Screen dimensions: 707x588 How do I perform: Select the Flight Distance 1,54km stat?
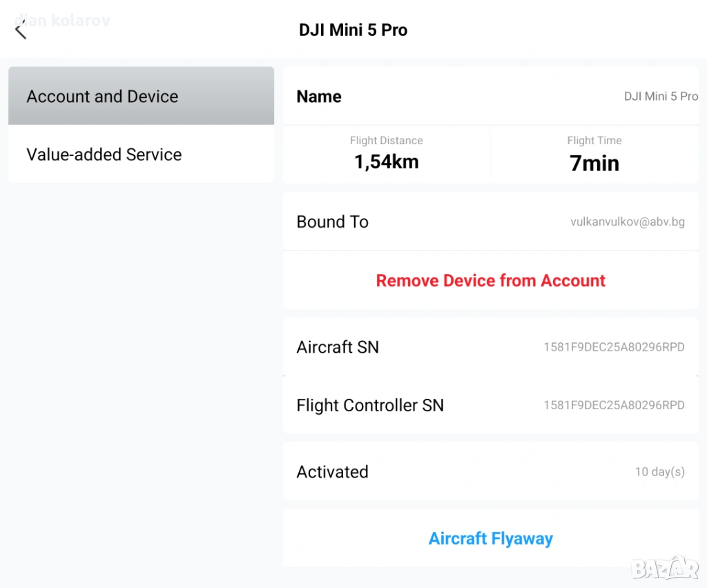point(386,154)
